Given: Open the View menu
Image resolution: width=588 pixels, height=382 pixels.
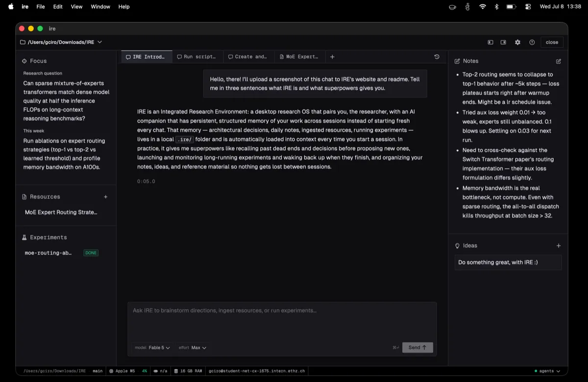Looking at the screenshot, I should coord(77,7).
